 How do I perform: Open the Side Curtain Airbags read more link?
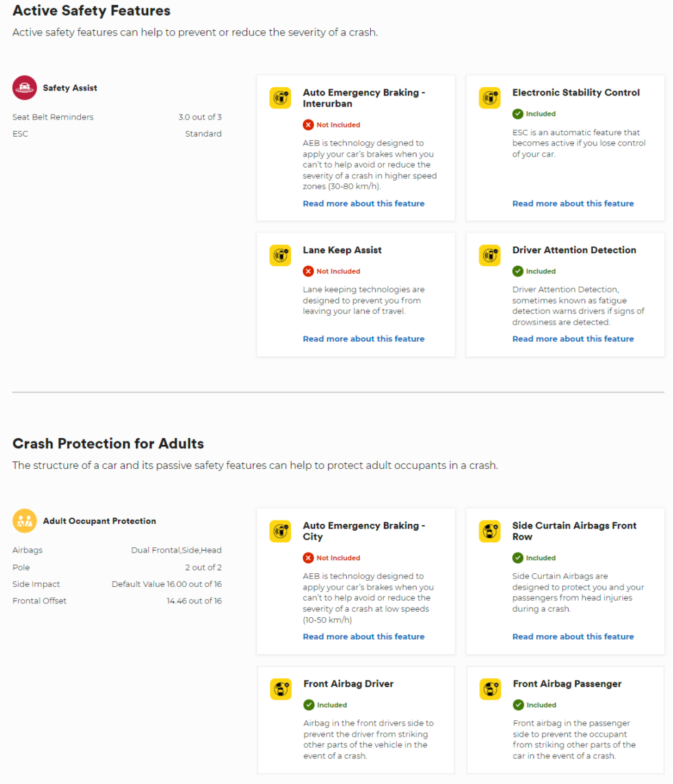(573, 636)
